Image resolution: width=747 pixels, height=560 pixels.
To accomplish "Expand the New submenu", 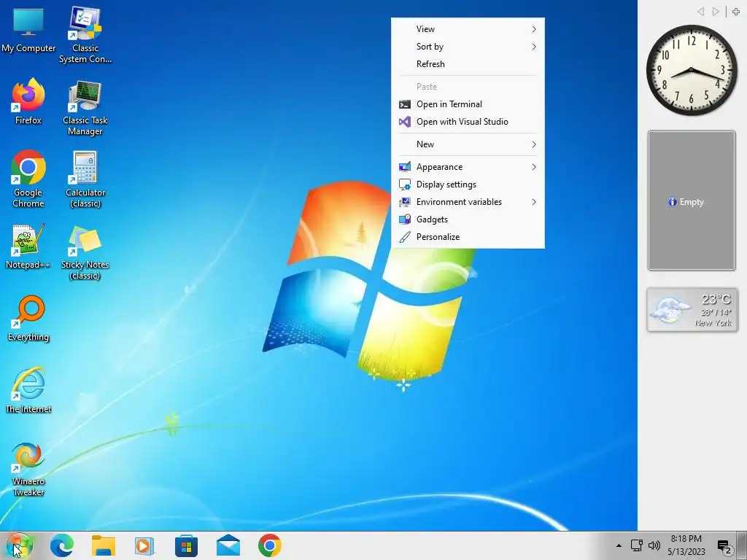I will tap(468, 144).
